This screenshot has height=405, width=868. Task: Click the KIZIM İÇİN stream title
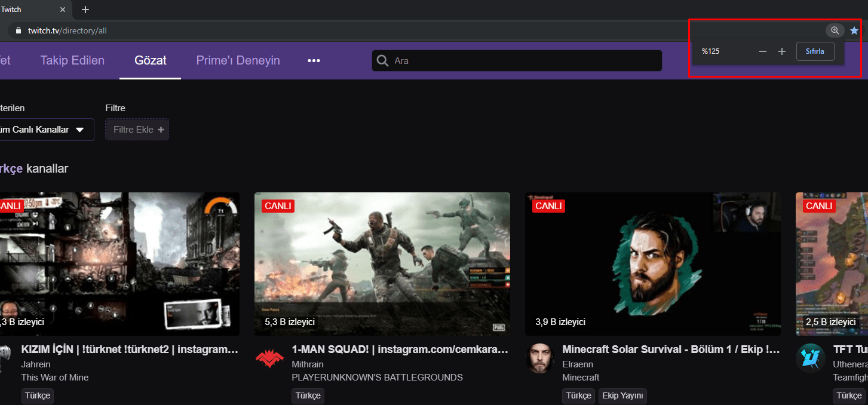click(x=130, y=349)
